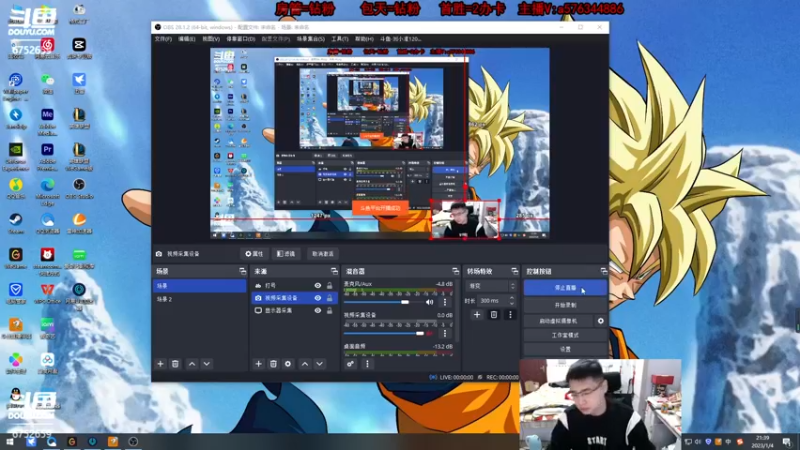800x450 pixels.
Task: Click the 工作室模式 studio mode button
Action: click(x=565, y=335)
